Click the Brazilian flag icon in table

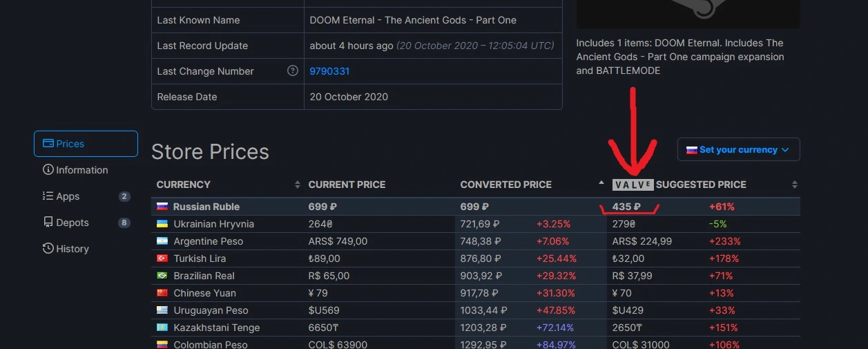[x=162, y=276]
